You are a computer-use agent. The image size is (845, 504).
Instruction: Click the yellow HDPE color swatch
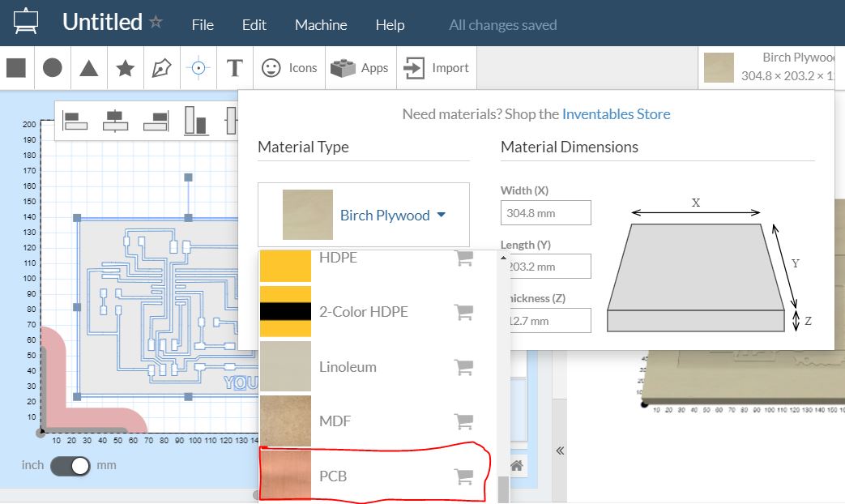point(285,267)
